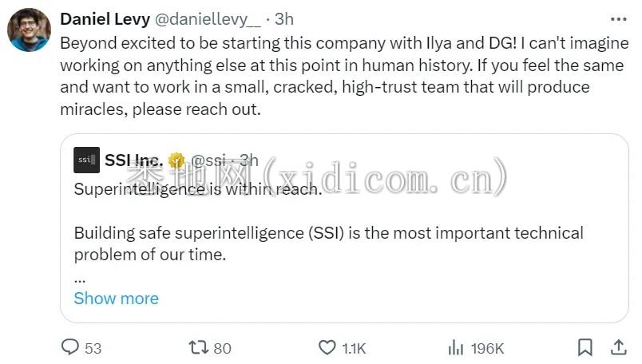Expand quoted tweet with Show more
The height and width of the screenshot is (364, 642).
(x=116, y=299)
